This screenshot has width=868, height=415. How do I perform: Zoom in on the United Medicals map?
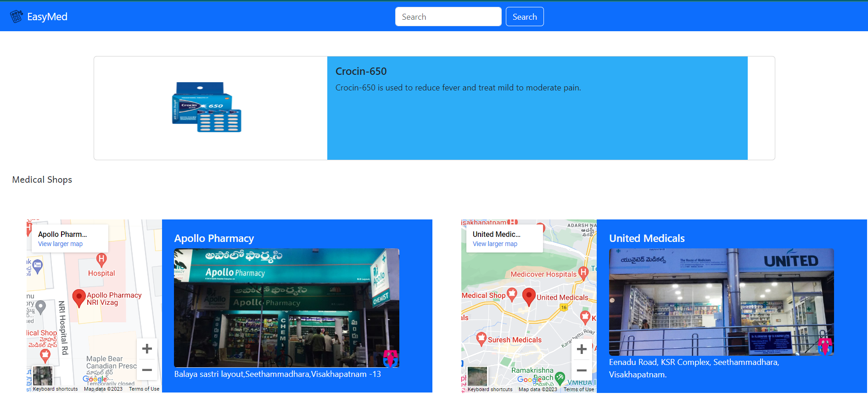click(x=582, y=349)
